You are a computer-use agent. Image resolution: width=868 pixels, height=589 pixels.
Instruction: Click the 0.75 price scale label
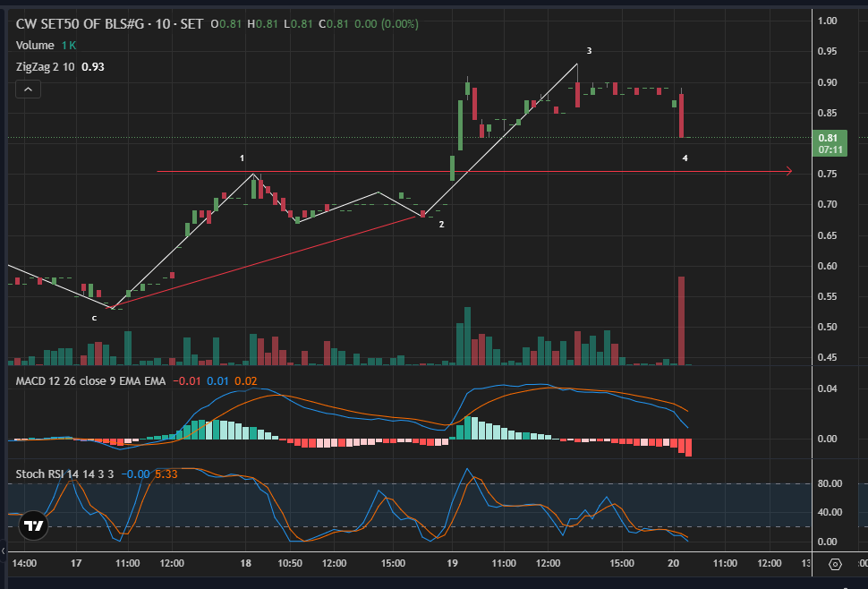(827, 174)
